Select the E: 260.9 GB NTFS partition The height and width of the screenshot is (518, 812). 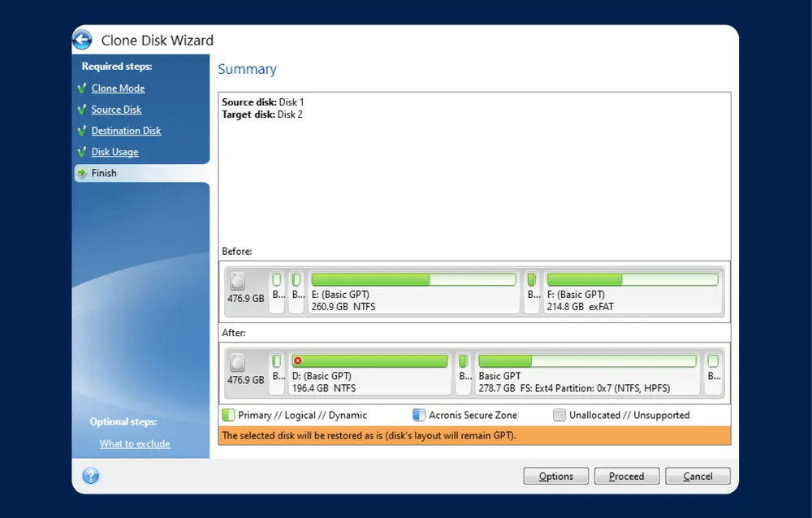[413, 292]
